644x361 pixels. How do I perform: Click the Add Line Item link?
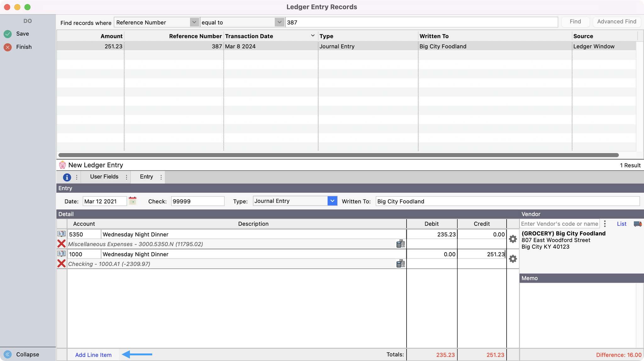pos(93,355)
